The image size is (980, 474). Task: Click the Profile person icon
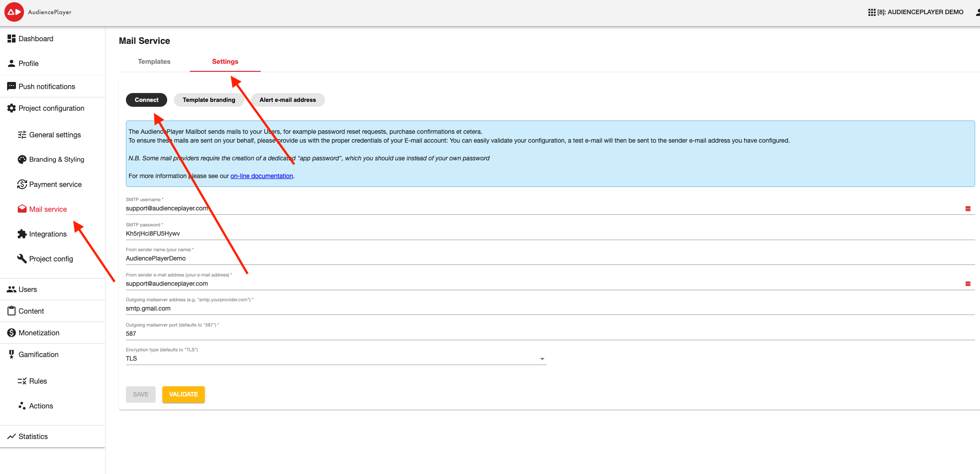(x=12, y=63)
